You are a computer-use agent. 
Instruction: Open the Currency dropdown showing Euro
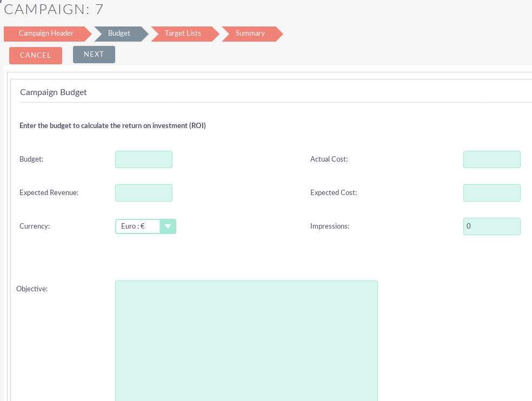coord(145,226)
